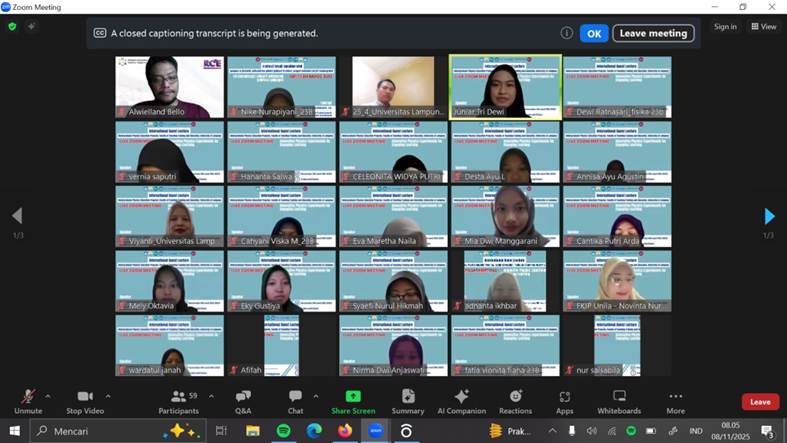Open Spotify from the Windows taskbar
The width and height of the screenshot is (787, 443).
point(283,431)
